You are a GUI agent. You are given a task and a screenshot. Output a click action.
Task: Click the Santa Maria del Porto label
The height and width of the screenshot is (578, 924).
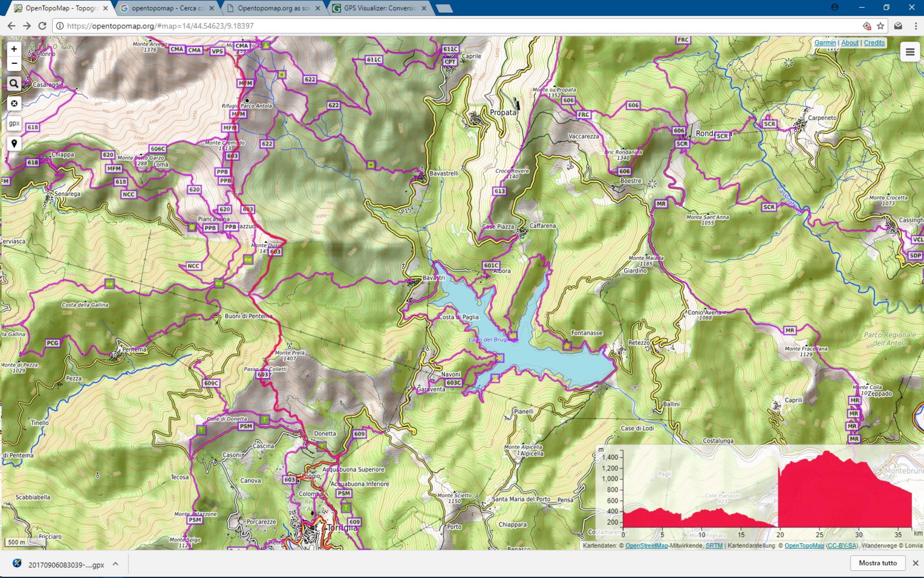coord(521,499)
